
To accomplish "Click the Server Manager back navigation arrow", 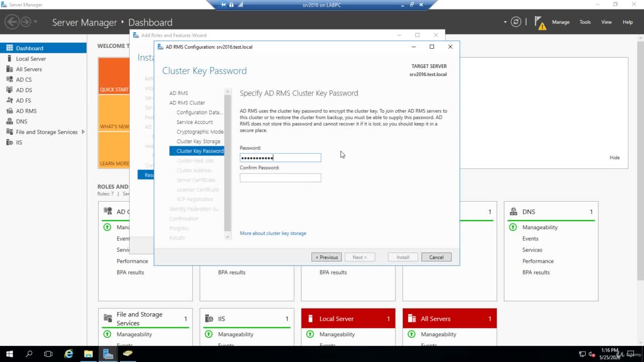I will pyautogui.click(x=12, y=22).
